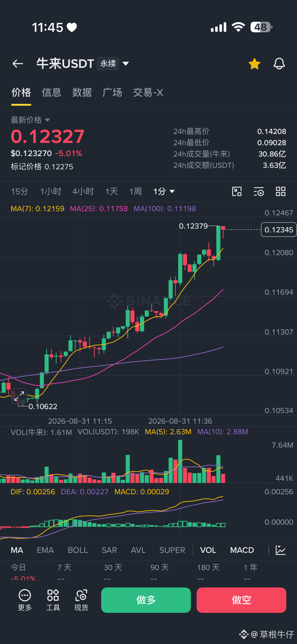Tap the 24h成交额 value 3.63亿
The width and height of the screenshot is (297, 644).
pos(274,165)
